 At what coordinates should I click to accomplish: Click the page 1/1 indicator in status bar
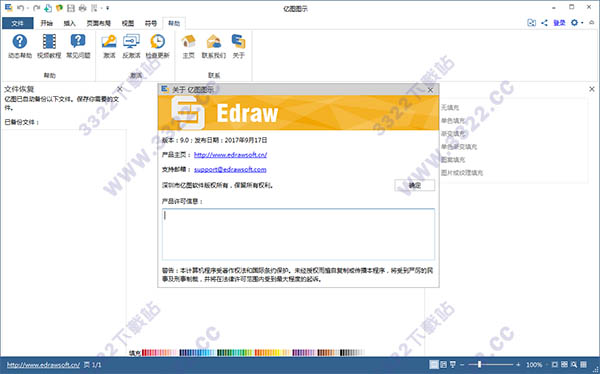(x=93, y=365)
